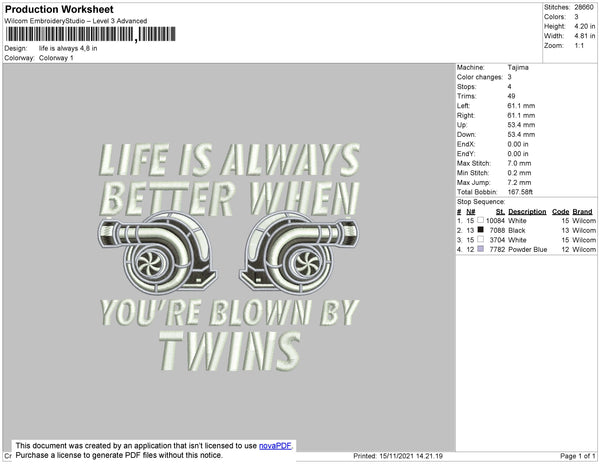This screenshot has height=464, width=600.
Task: Click the Trims value 49
Action: [511, 96]
